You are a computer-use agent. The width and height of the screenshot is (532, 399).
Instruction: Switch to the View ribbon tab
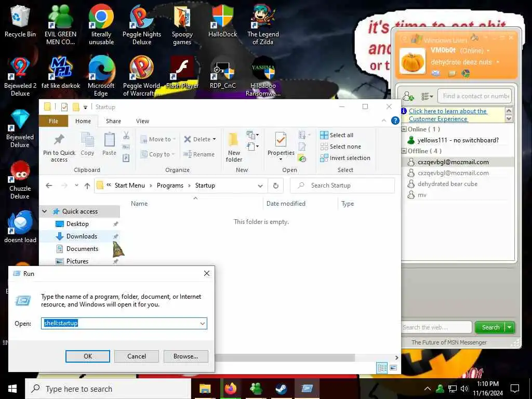point(142,121)
